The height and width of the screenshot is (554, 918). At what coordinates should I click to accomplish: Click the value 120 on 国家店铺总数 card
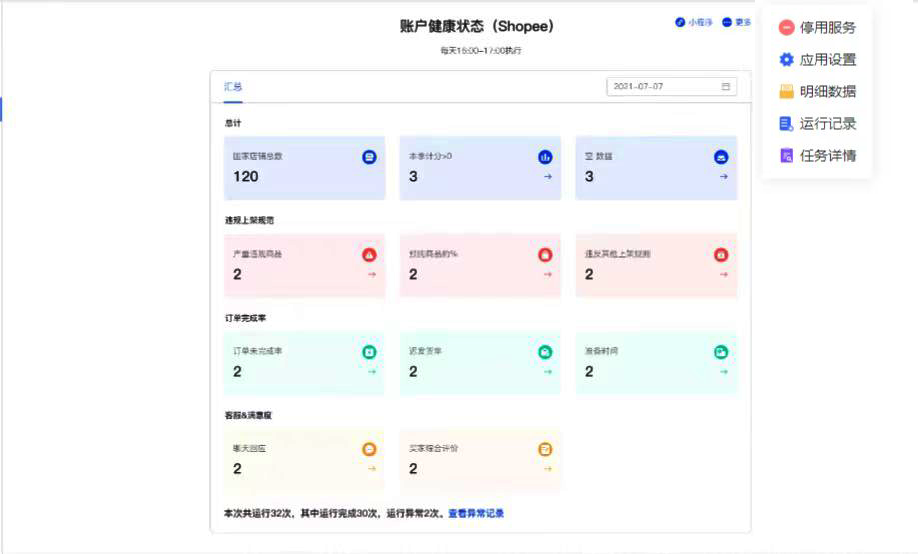246,177
